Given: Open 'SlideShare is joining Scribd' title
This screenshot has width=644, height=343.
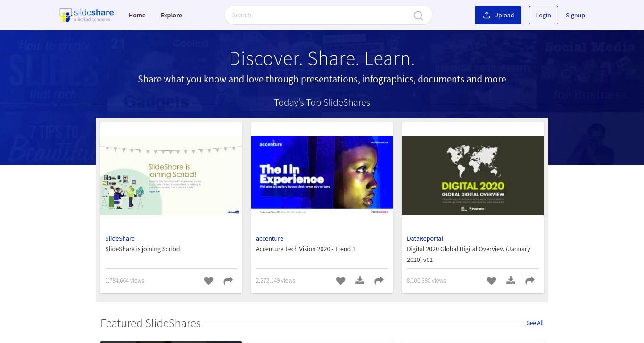Looking at the screenshot, I should (142, 249).
